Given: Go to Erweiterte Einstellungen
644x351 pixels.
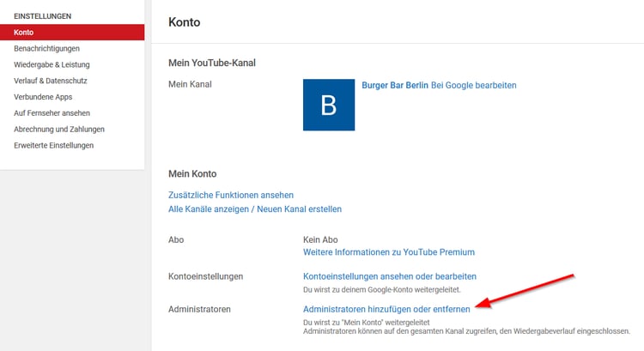Looking at the screenshot, I should tap(54, 145).
